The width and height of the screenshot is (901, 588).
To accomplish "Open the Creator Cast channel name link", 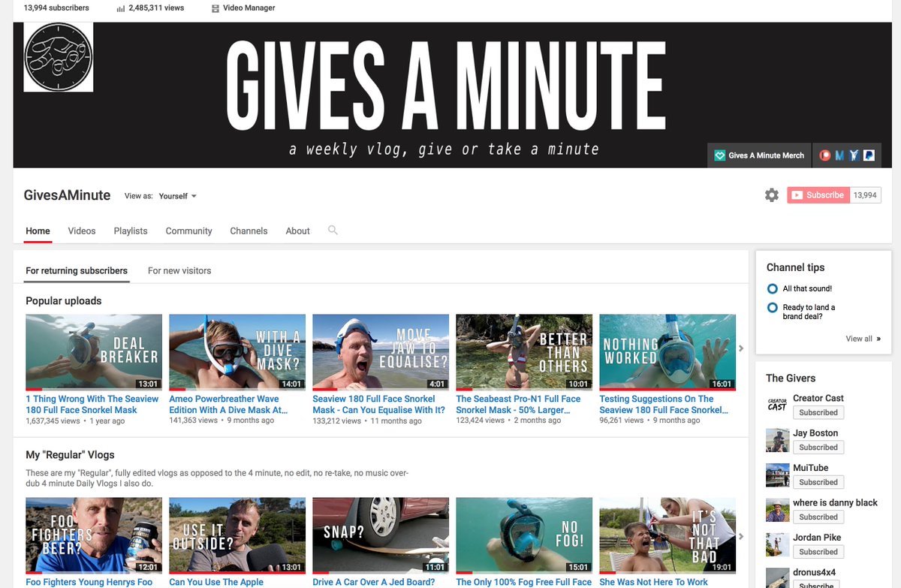I will pyautogui.click(x=818, y=398).
